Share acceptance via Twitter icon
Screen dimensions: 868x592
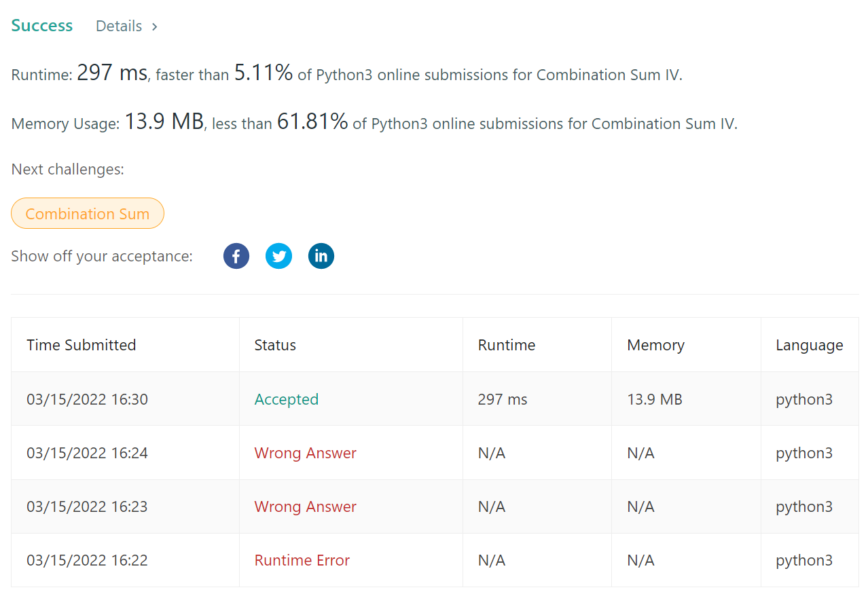click(278, 256)
